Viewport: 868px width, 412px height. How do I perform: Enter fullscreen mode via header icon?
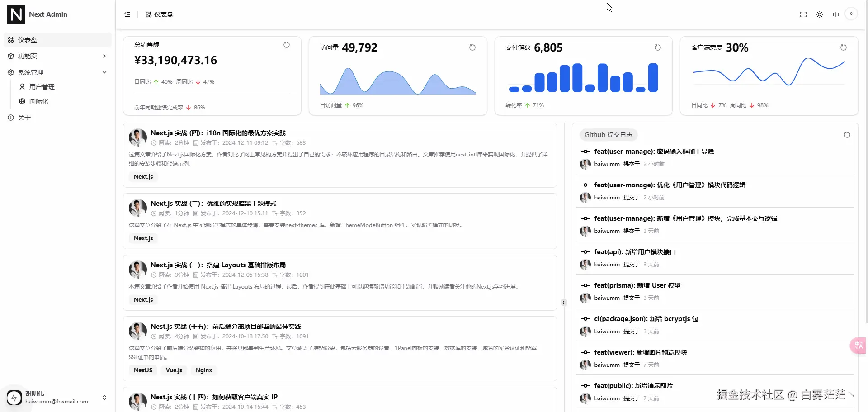(x=803, y=14)
